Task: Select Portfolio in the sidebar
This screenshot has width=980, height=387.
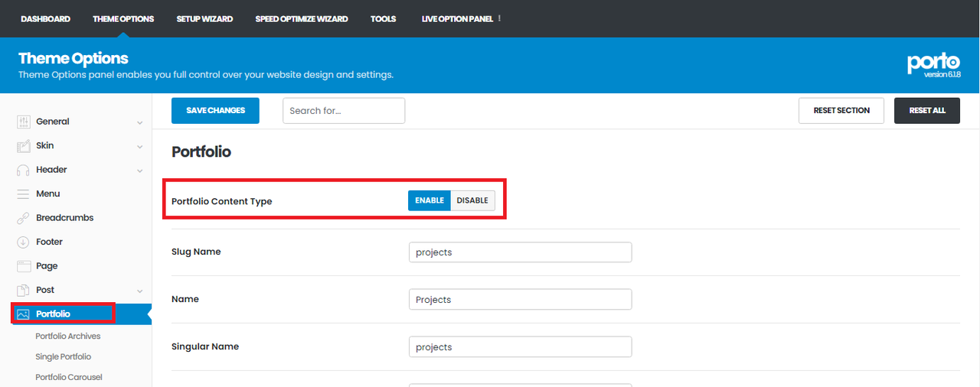Action: coord(53,314)
